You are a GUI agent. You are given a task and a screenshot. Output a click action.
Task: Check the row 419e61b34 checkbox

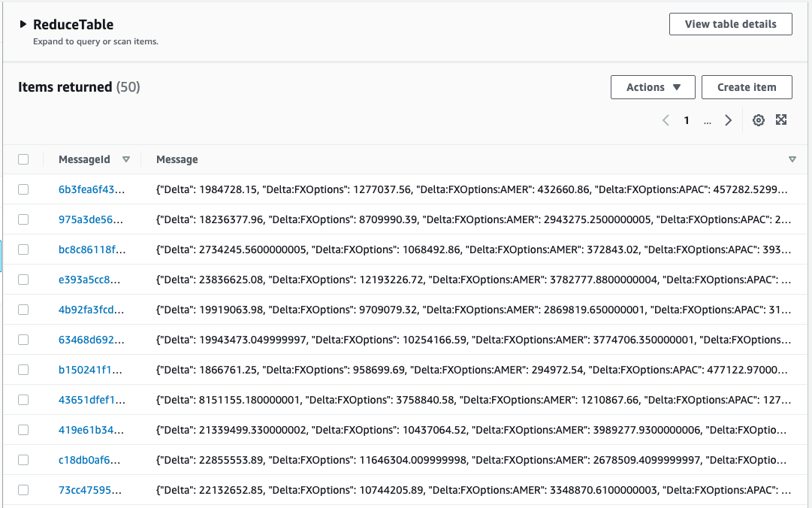[x=23, y=430]
